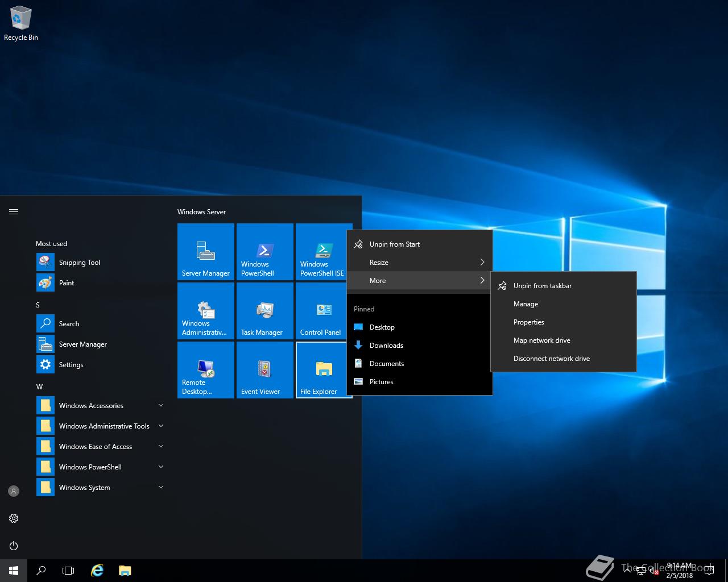The width and height of the screenshot is (728, 582).
Task: Open Settings in the app list
Action: click(x=101, y=365)
